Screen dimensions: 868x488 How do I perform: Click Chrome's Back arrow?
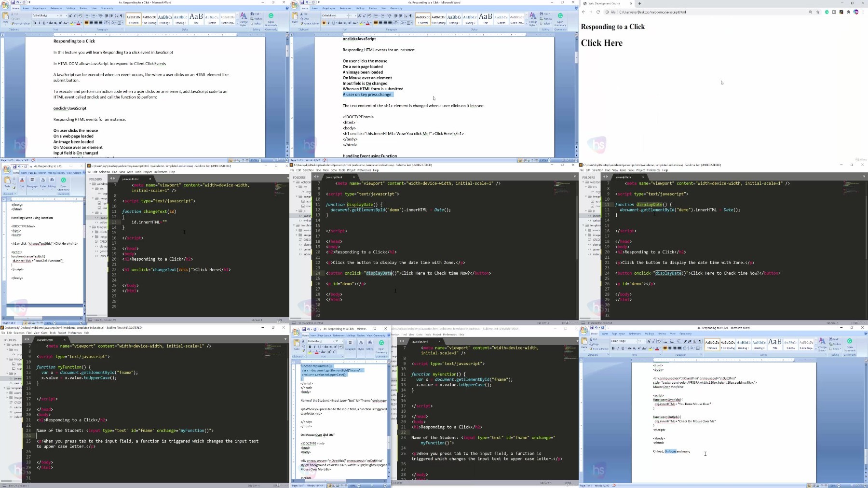[583, 12]
